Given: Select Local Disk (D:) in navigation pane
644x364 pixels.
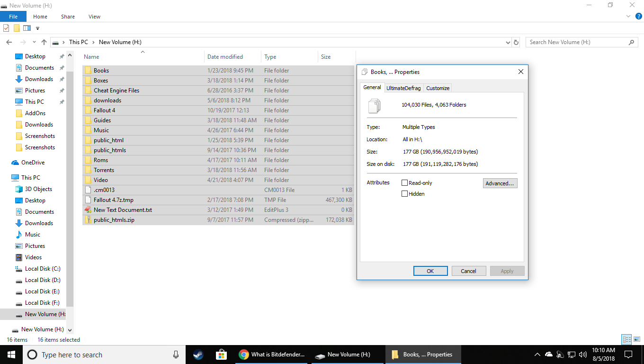Looking at the screenshot, I should pos(43,280).
